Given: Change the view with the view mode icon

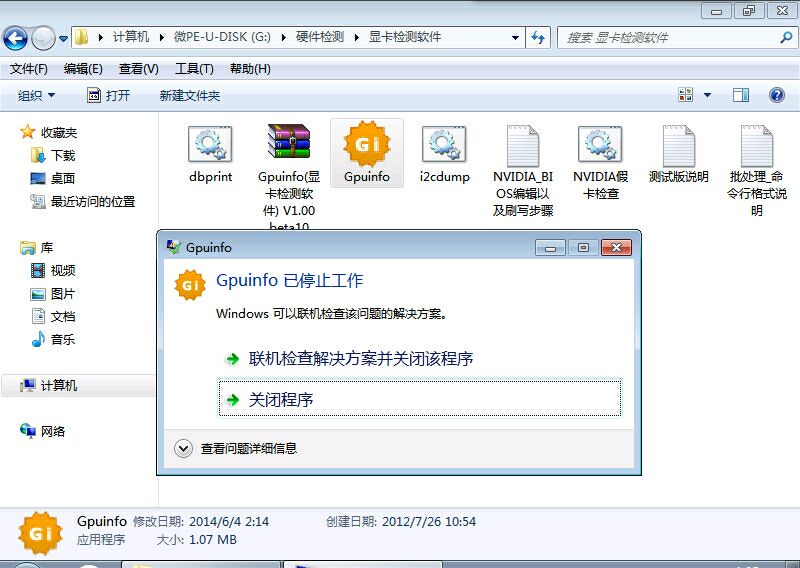Looking at the screenshot, I should [x=685, y=95].
